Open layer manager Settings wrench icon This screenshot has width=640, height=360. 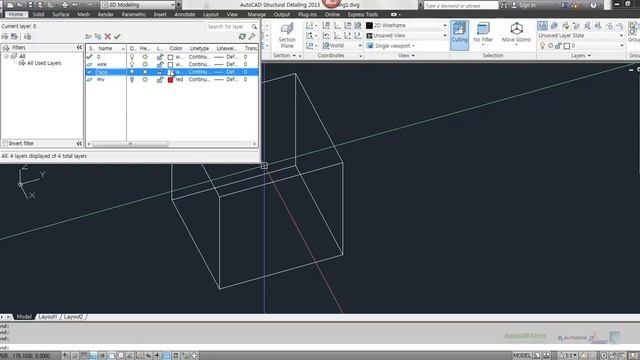(252, 37)
